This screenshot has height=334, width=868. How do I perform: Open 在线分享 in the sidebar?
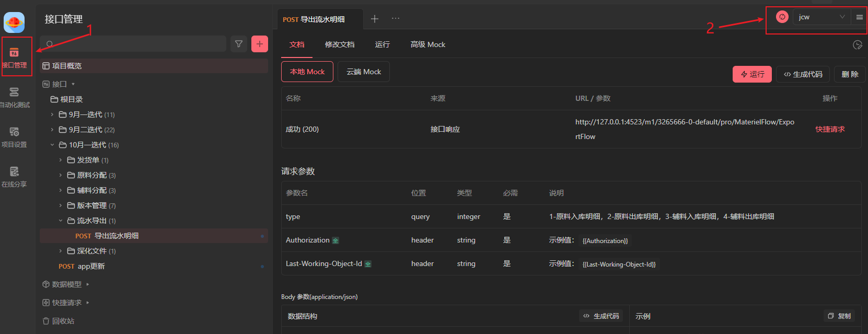(14, 177)
